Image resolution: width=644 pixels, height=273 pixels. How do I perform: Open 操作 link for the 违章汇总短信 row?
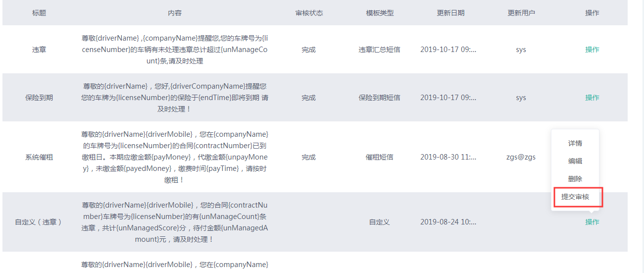point(592,50)
